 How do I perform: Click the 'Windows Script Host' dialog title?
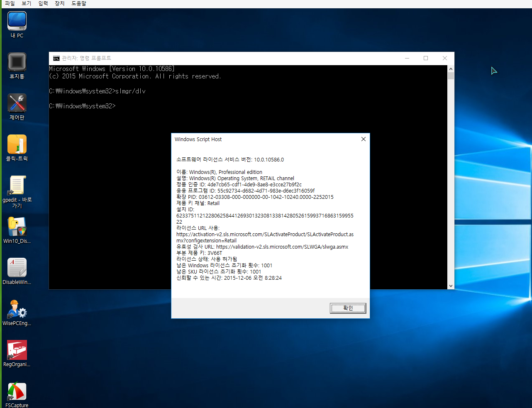tap(198, 139)
